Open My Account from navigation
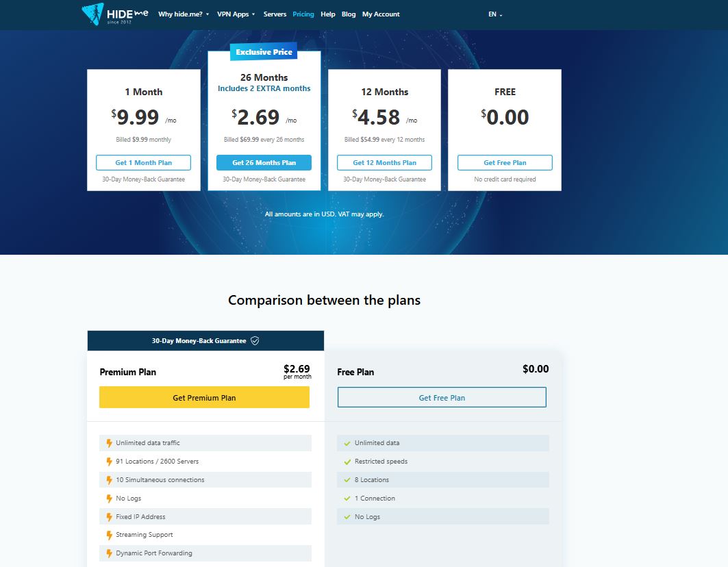Image resolution: width=728 pixels, height=567 pixels. (381, 14)
